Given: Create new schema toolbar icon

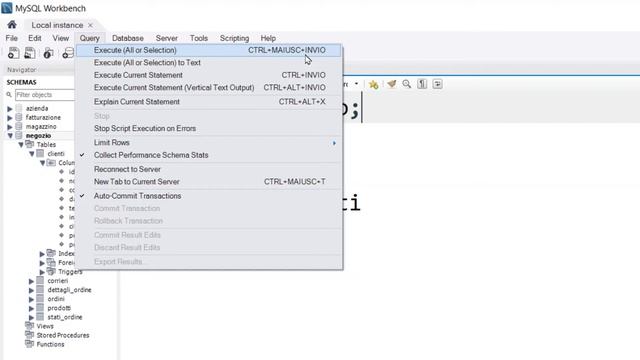Looking at the screenshot, I should 68,53.
